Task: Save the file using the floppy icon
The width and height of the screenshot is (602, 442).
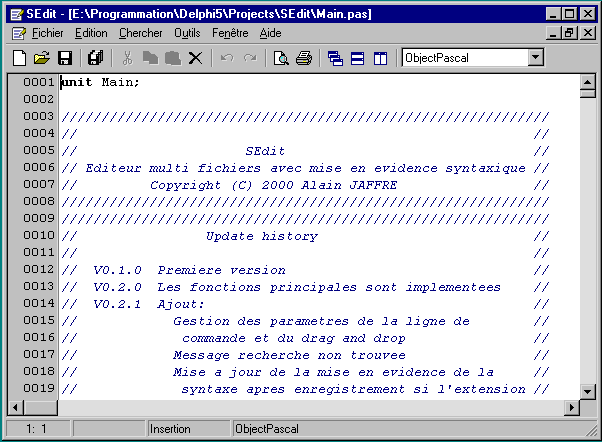Action: tap(65, 58)
